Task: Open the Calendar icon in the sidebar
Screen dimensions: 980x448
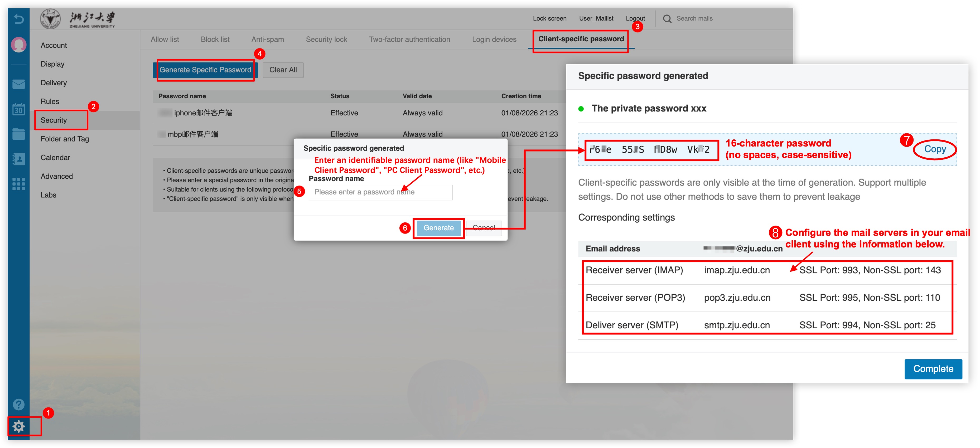Action: [18, 109]
